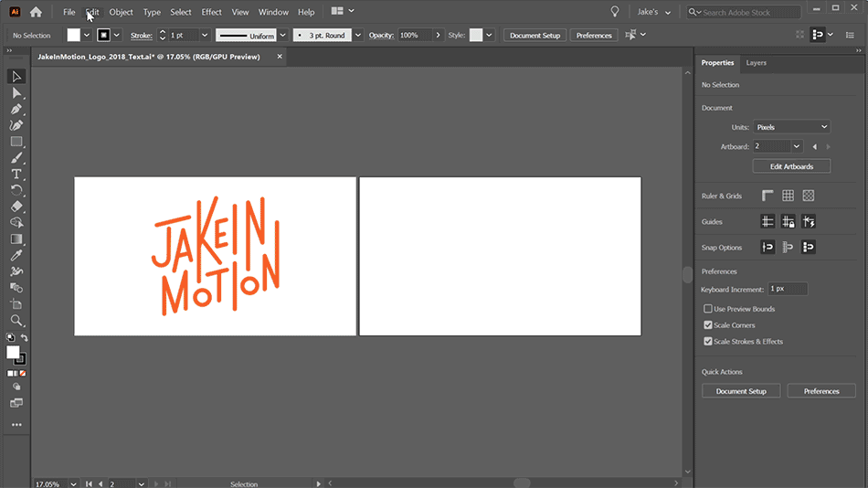The height and width of the screenshot is (488, 868).
Task: Go to next artboard arrow in status bar
Action: click(156, 483)
